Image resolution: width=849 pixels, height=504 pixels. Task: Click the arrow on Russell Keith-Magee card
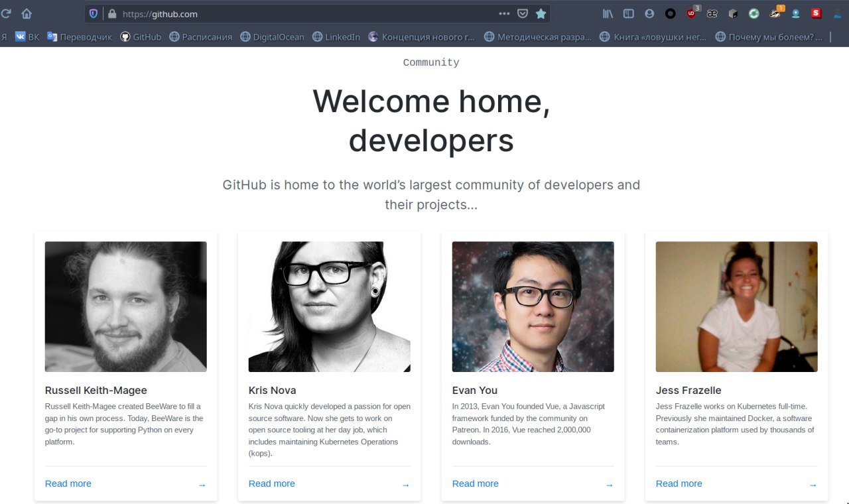pyautogui.click(x=202, y=485)
